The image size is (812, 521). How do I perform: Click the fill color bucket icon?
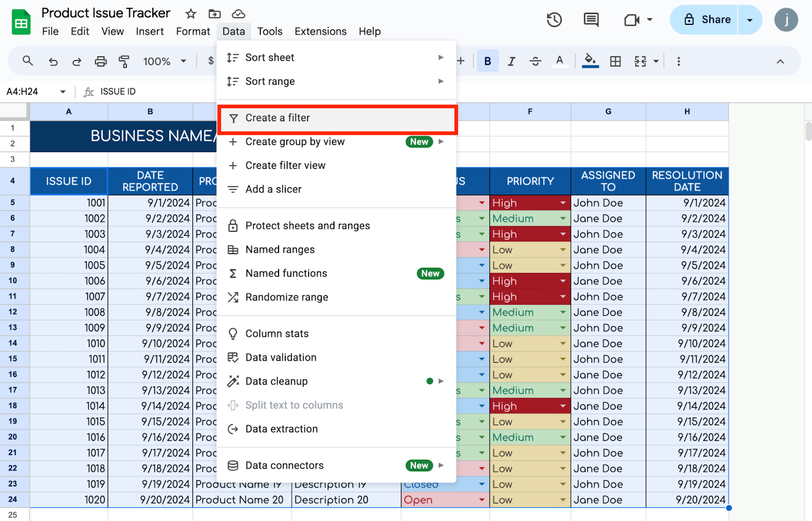click(590, 61)
